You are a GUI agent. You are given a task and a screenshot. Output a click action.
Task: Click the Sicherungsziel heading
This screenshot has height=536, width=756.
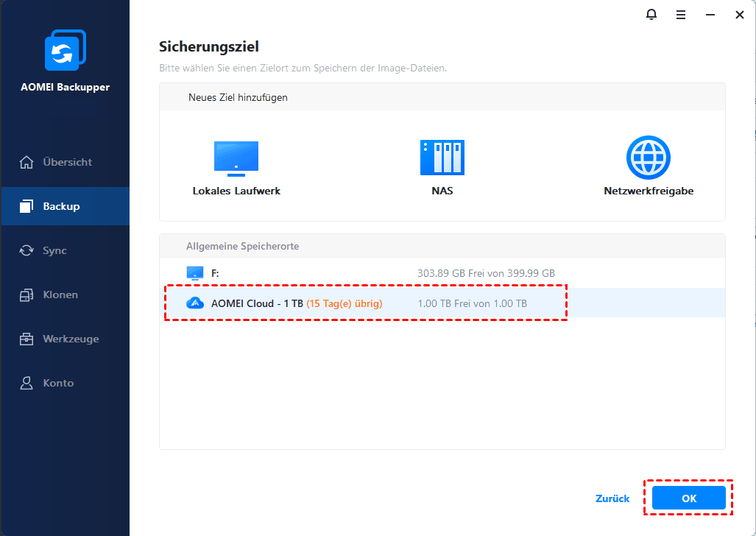click(209, 47)
